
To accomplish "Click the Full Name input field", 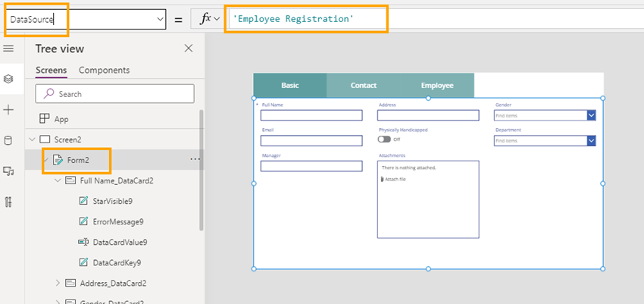I will 311,115.
